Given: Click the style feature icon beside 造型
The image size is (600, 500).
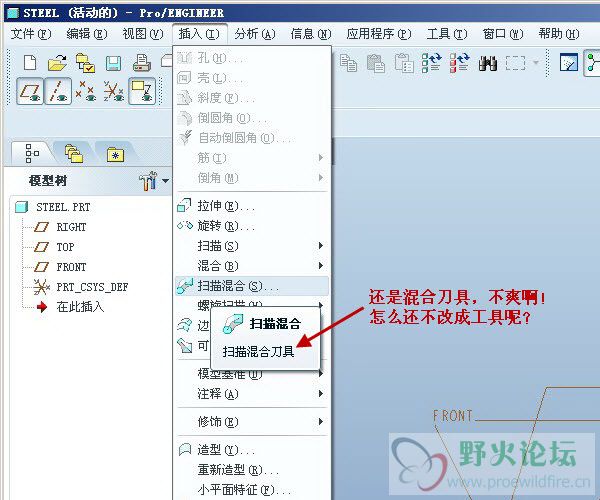Looking at the screenshot, I should click(185, 449).
